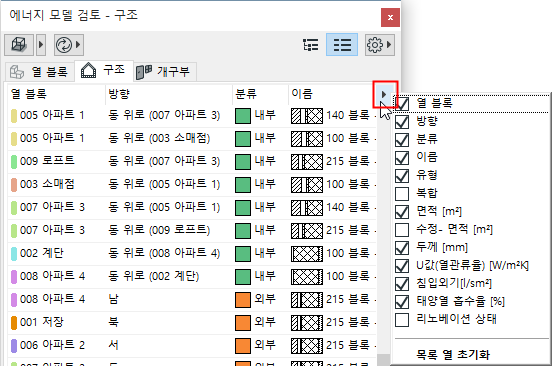Open the arrow next to 3D cube button
The width and height of the screenshot is (552, 366).
tap(41, 45)
